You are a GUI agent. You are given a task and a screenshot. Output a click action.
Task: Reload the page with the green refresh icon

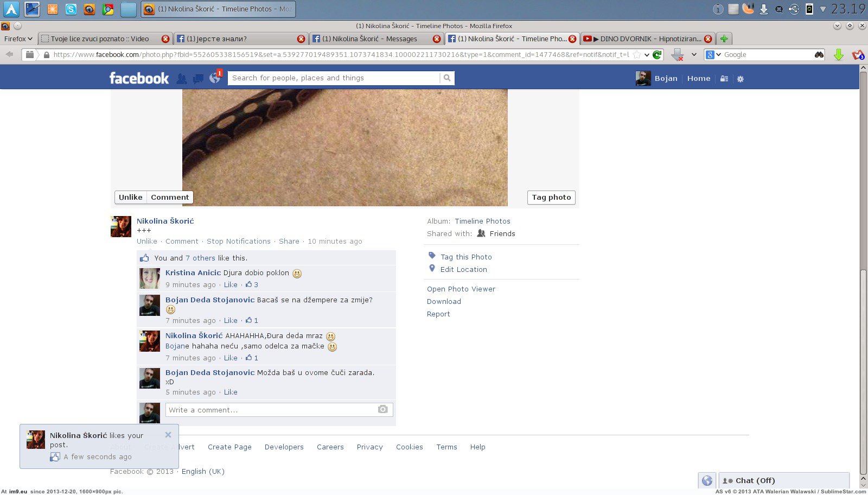[657, 55]
